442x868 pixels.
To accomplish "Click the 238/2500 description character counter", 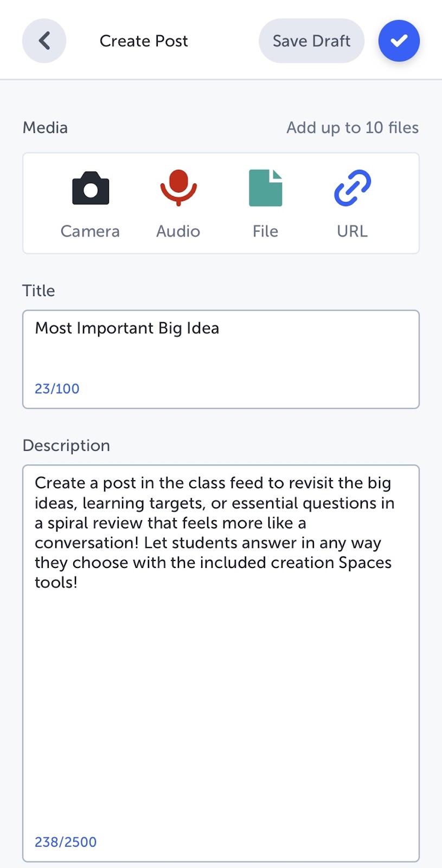I will pos(66,842).
